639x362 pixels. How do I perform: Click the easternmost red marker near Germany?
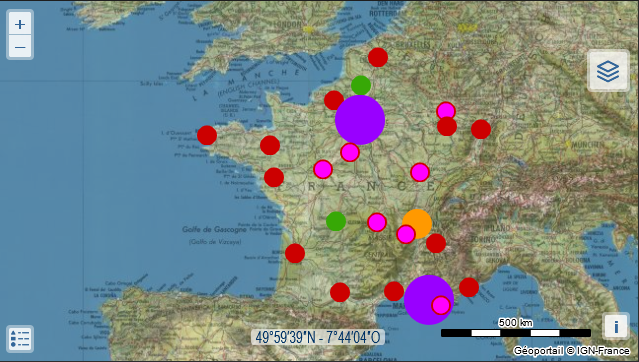coord(481,129)
